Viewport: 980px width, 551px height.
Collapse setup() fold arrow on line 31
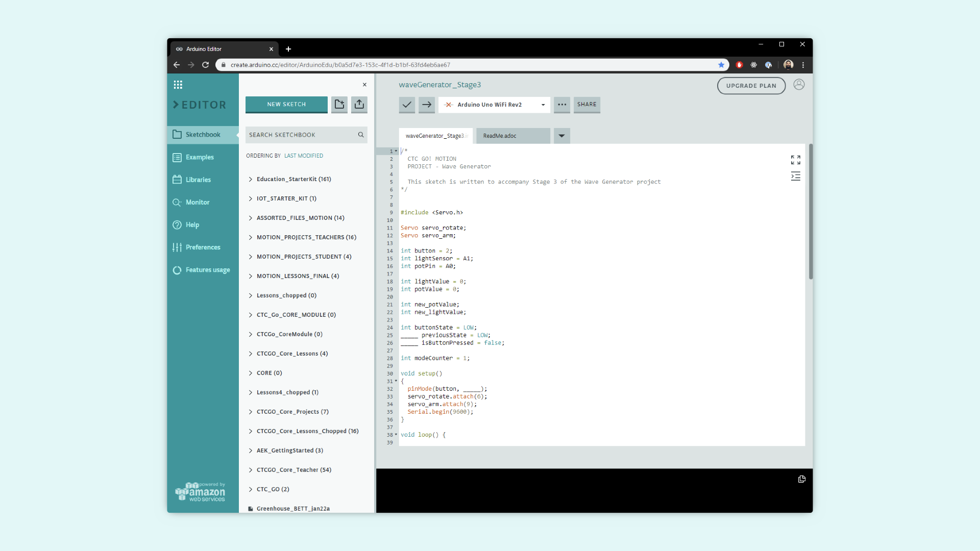point(396,381)
